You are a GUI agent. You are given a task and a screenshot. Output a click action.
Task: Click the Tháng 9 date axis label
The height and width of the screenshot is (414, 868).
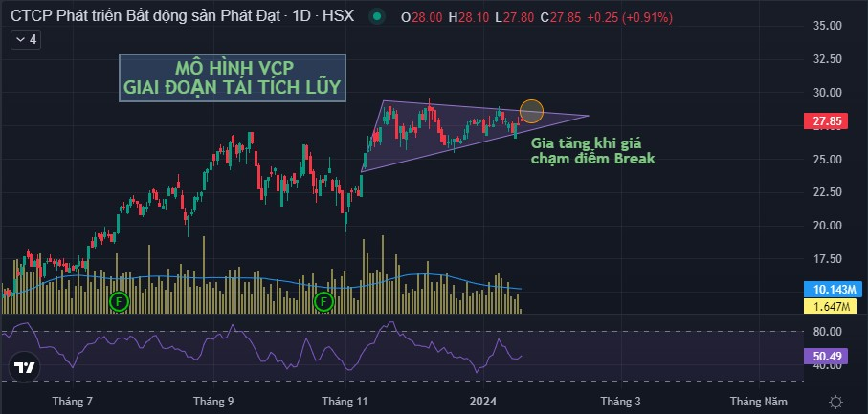pos(213,402)
